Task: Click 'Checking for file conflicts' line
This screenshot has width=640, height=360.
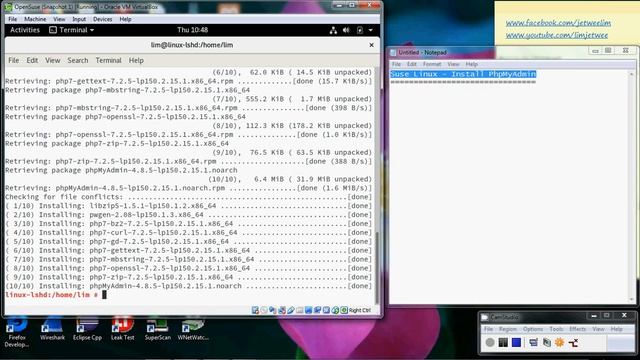Action: pyautogui.click(x=189, y=197)
